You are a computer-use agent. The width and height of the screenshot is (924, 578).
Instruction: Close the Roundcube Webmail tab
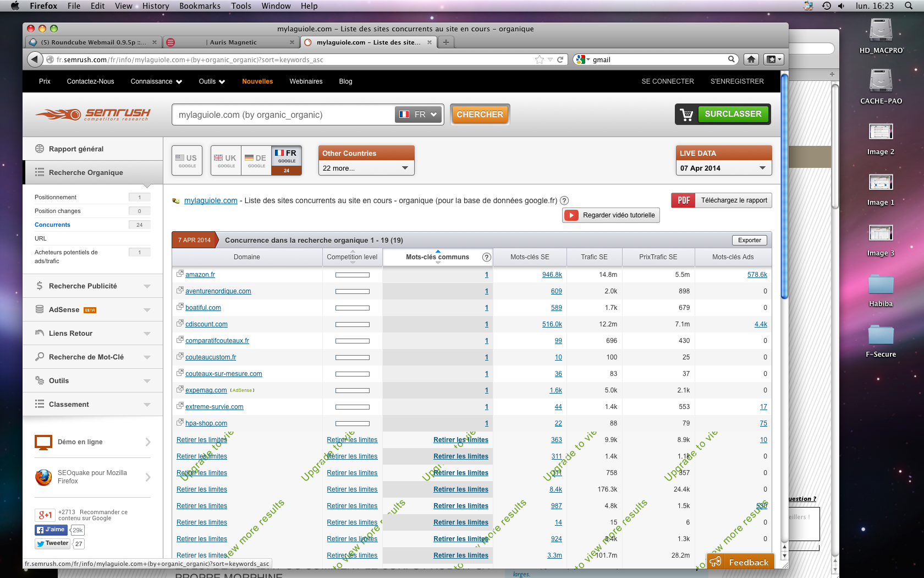tap(155, 42)
